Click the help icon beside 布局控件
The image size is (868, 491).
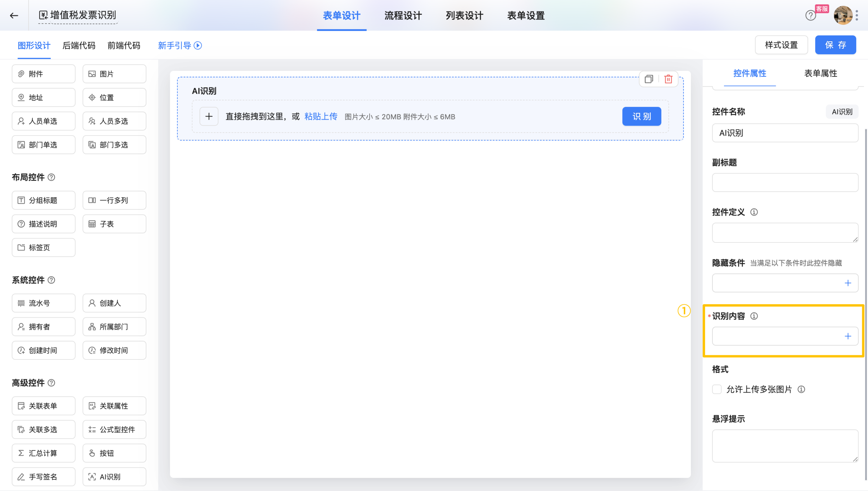51,177
